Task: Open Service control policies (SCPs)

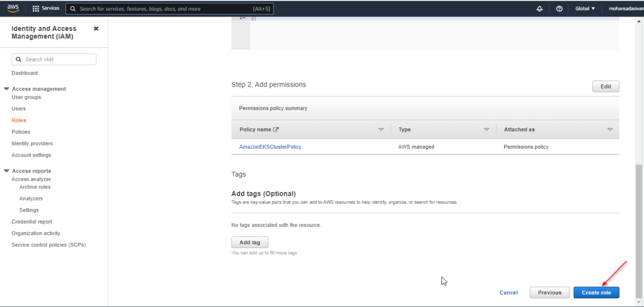Action: [48, 245]
